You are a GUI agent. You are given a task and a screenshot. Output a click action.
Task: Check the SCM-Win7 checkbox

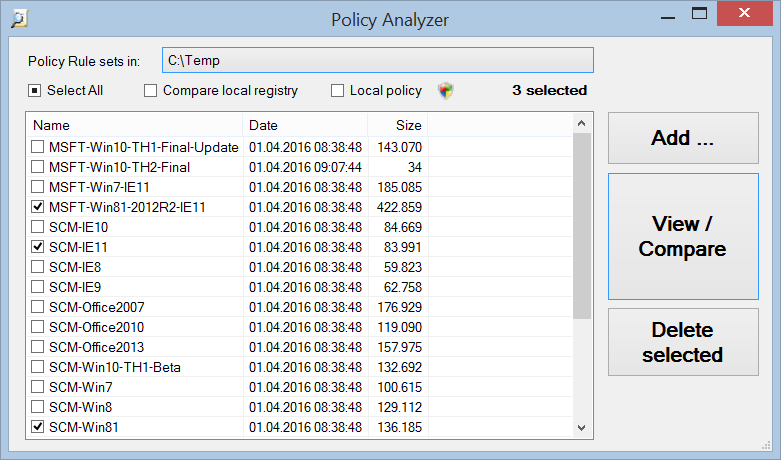click(37, 387)
